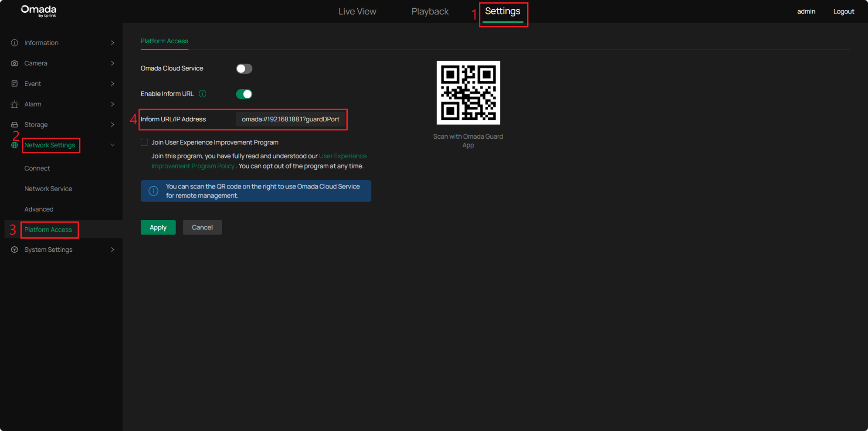Expand the Alarm menu chevron
868x431 pixels.
coord(112,104)
